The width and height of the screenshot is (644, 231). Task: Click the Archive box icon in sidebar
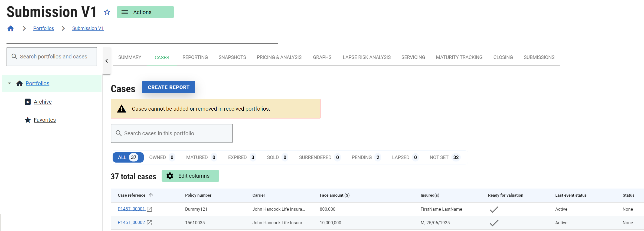pyautogui.click(x=28, y=102)
